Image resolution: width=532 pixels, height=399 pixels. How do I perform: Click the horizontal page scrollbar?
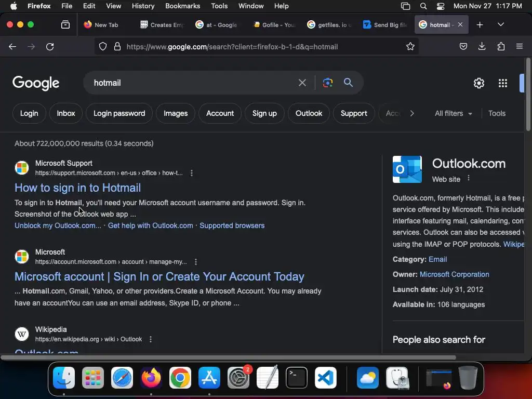click(228, 357)
